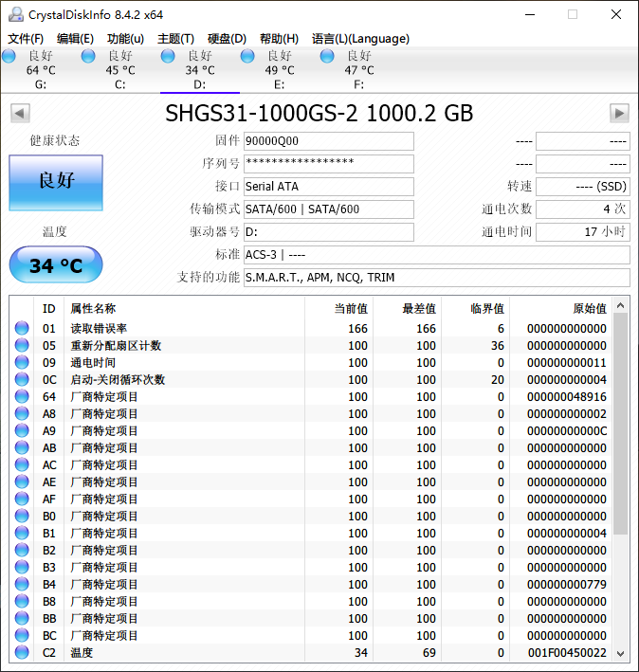The width and height of the screenshot is (639, 672).
Task: Click the ID column header
Action: click(x=49, y=309)
